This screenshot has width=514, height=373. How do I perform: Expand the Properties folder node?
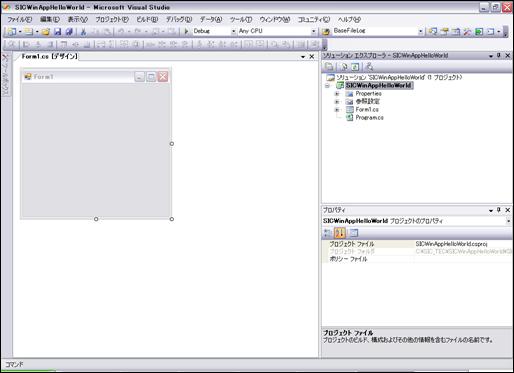pos(337,94)
